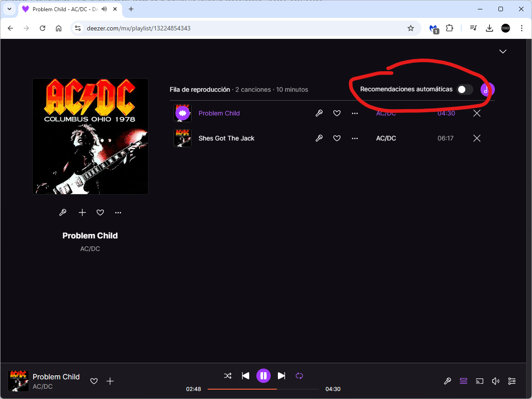Image resolution: width=532 pixels, height=399 pixels.
Task: Click the heart icon under the album cover
Action: pos(100,212)
